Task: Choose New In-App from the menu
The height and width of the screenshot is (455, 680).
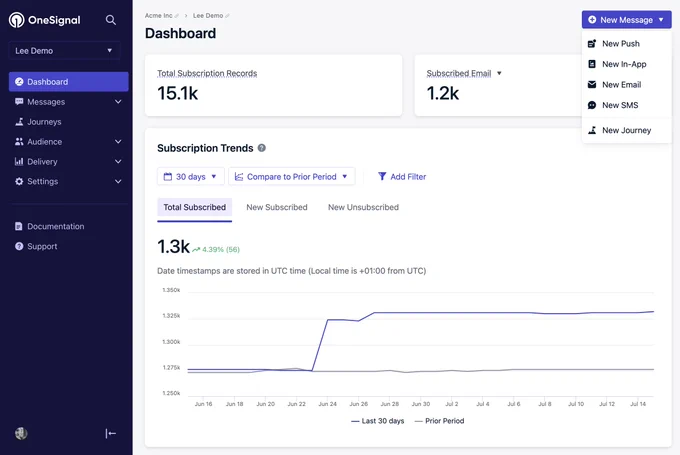Action: click(x=627, y=64)
